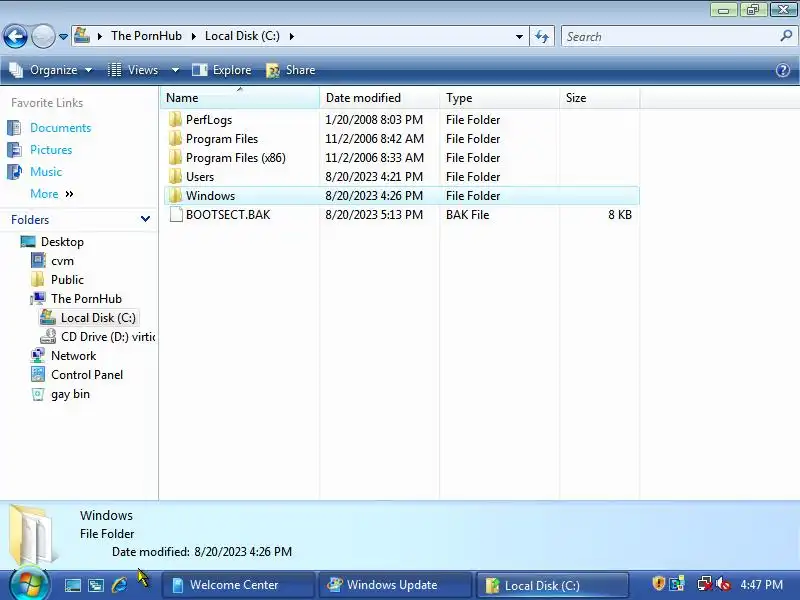The height and width of the screenshot is (600, 800).
Task: Open the Views dropdown arrow
Action: [x=175, y=70]
